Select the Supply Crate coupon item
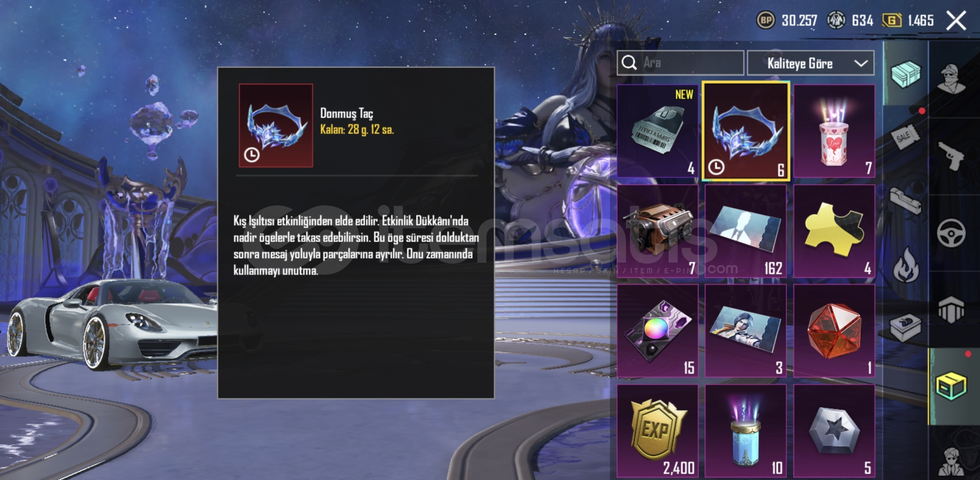The image size is (980, 480). (657, 131)
